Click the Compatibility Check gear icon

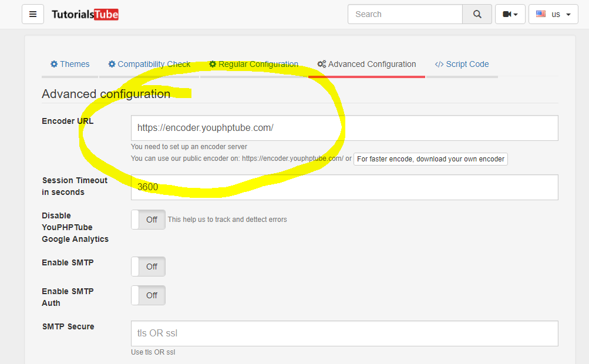(112, 64)
